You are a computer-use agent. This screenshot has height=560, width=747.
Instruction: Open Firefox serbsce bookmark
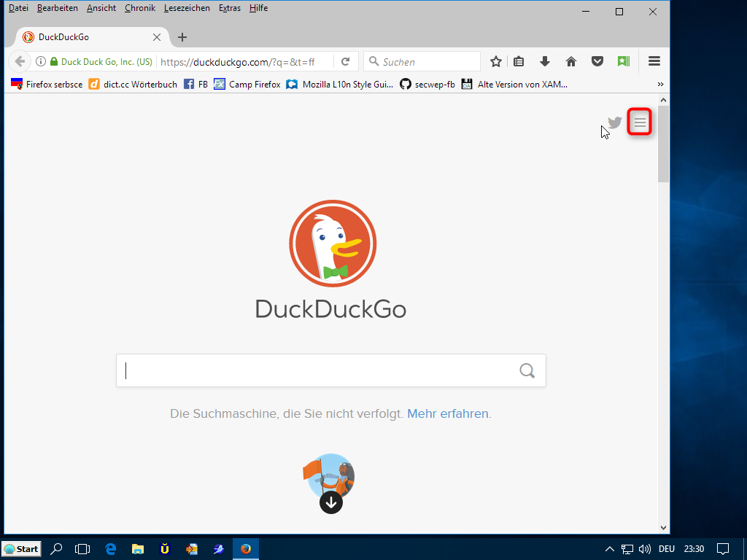46,85
